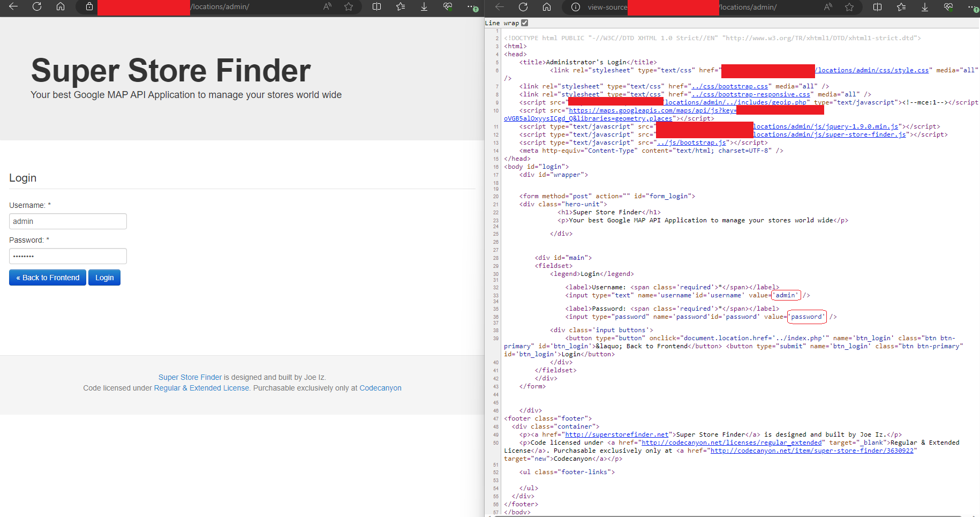Open Browser Essentials in view-source window
Viewport: 980px width, 517px height.
click(948, 6)
